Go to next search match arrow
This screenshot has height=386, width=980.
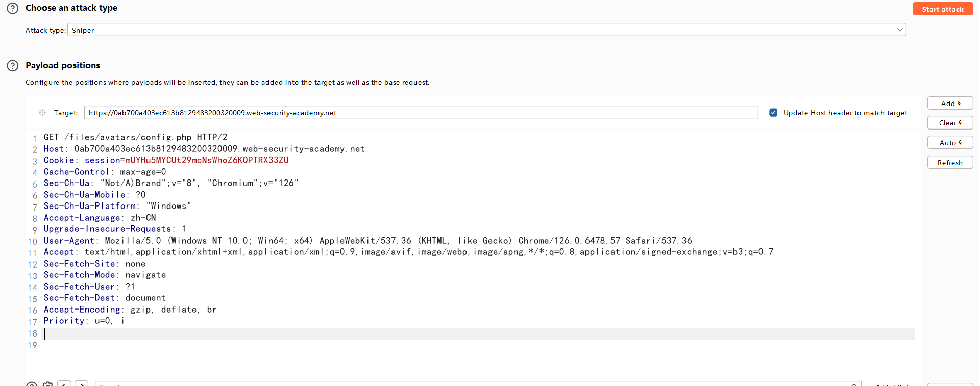(82, 384)
